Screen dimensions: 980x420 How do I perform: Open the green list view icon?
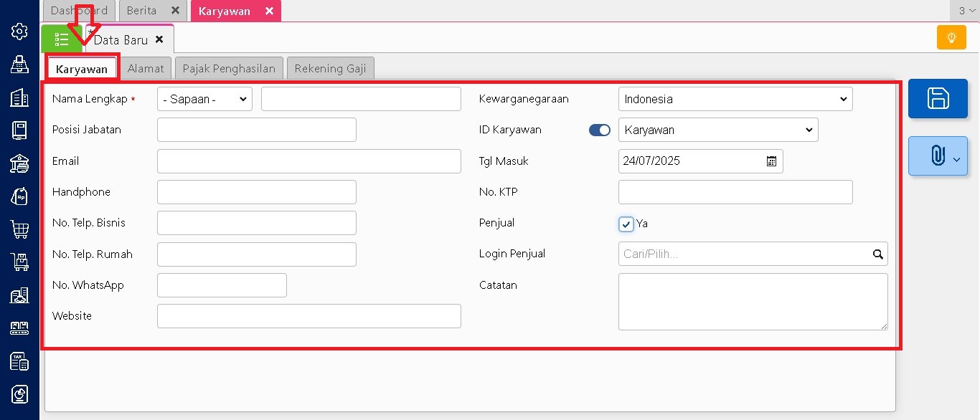click(x=62, y=39)
